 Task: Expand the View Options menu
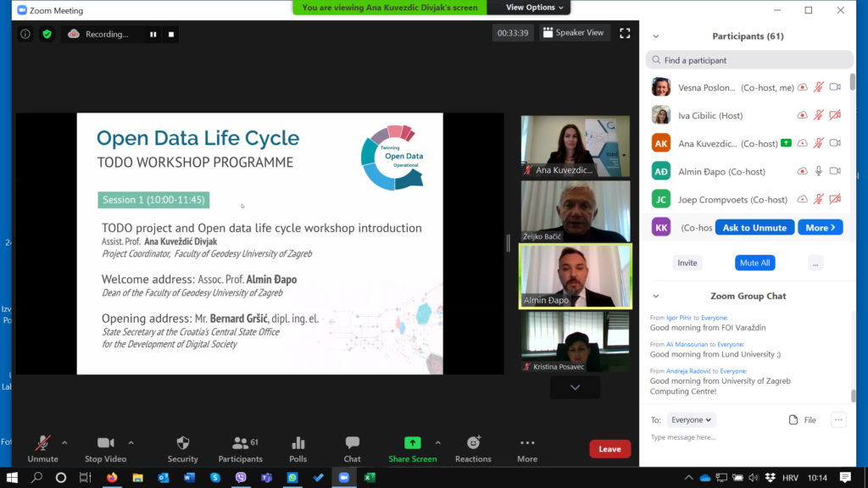[x=535, y=8]
